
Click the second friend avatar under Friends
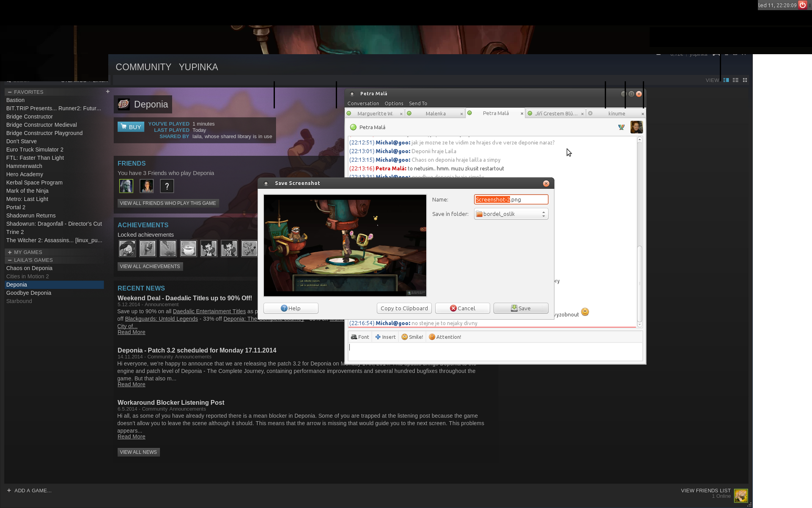tap(147, 186)
